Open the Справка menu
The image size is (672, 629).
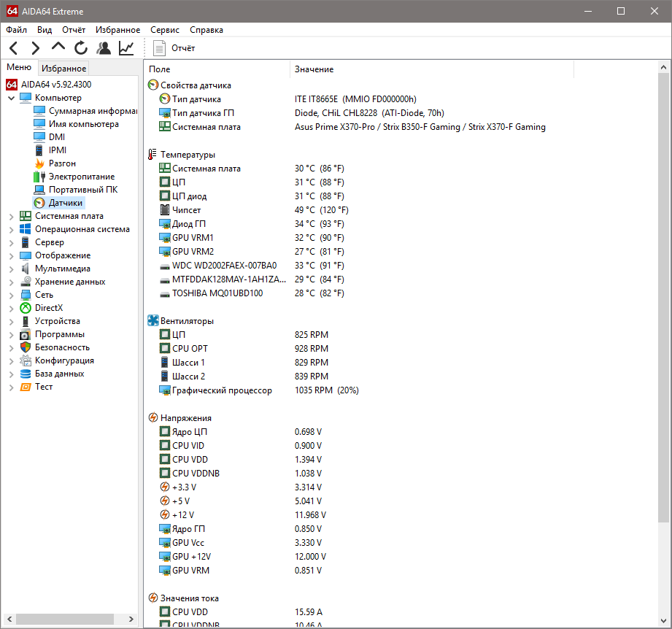pyautogui.click(x=206, y=30)
